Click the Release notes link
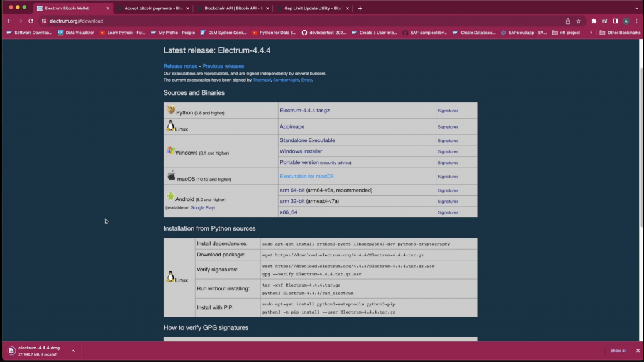644x362 pixels. pos(180,66)
